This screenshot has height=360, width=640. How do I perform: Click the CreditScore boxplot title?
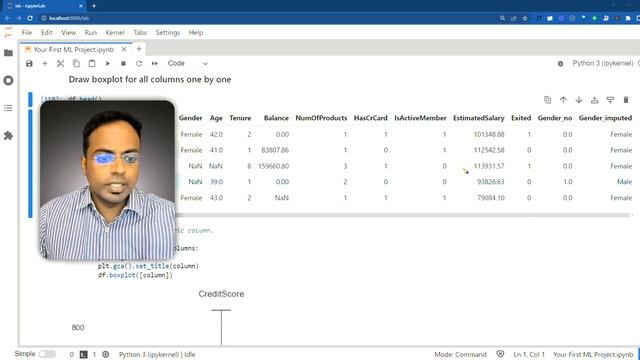tap(221, 294)
